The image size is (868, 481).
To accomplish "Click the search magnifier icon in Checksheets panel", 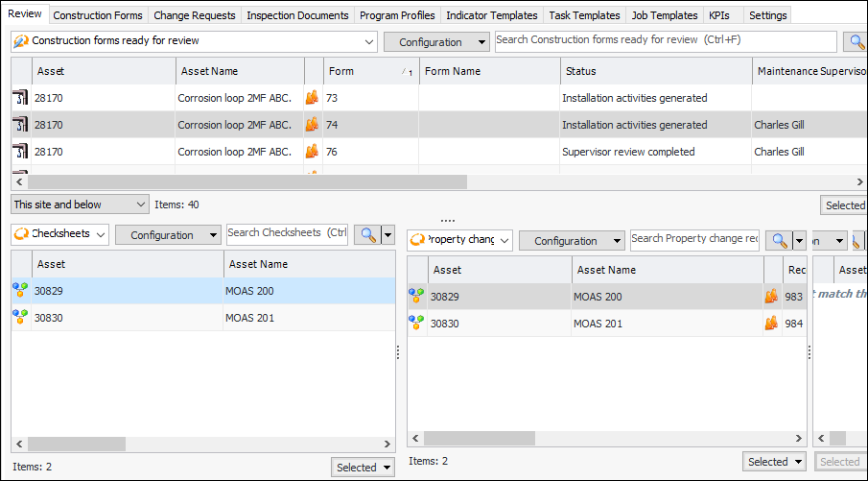I will [x=366, y=235].
